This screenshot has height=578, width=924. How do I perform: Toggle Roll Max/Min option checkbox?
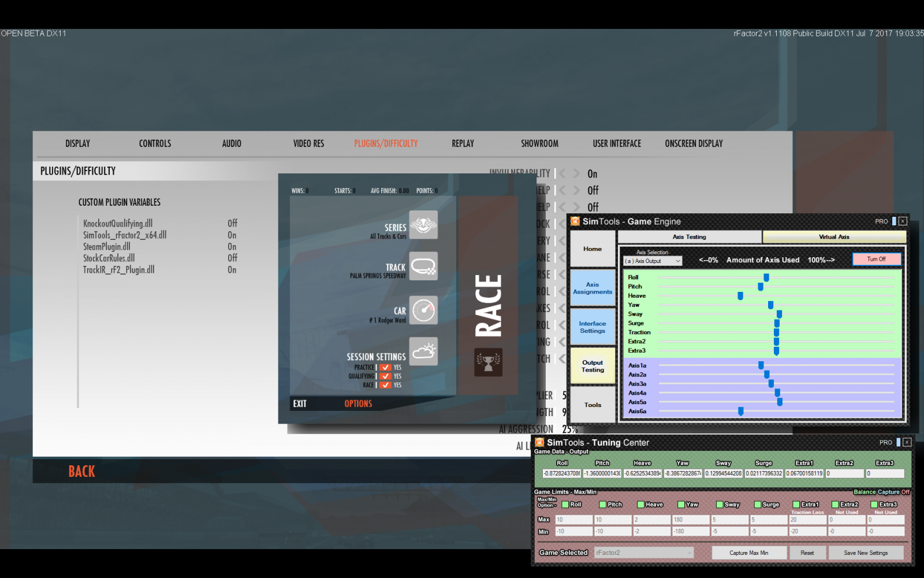point(565,505)
